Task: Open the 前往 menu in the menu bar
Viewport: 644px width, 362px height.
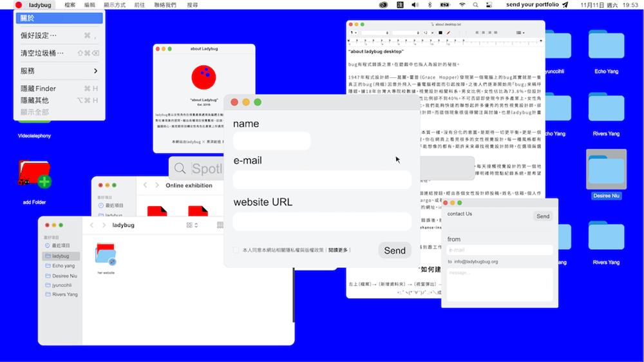Action: (x=140, y=5)
